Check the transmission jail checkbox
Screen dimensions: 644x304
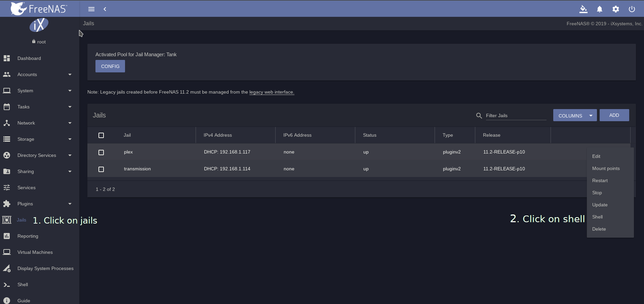click(101, 169)
